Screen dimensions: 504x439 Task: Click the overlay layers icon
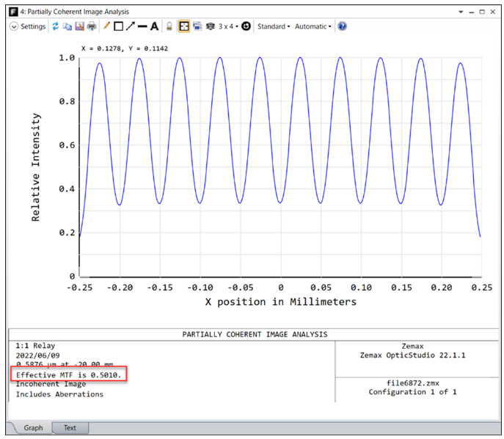211,26
